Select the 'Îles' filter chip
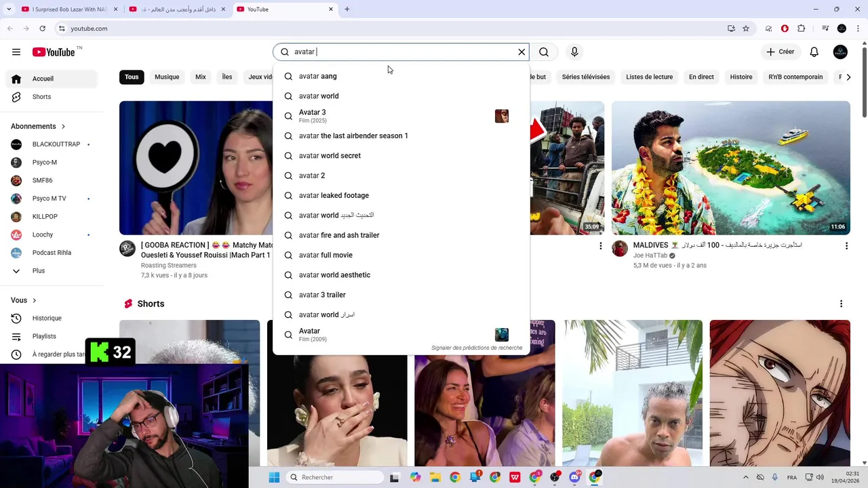Viewport: 868px width, 488px height. (227, 77)
